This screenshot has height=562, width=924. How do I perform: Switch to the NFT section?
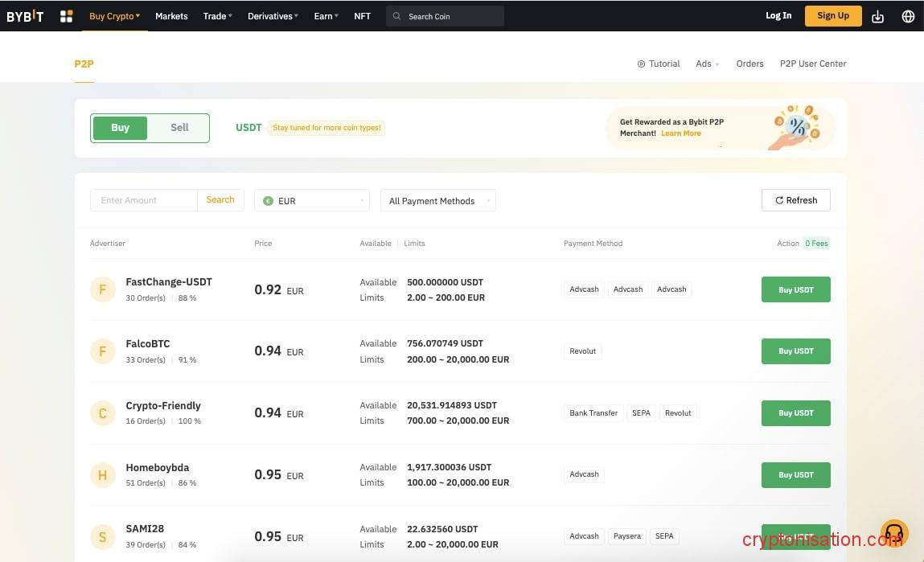click(x=362, y=15)
